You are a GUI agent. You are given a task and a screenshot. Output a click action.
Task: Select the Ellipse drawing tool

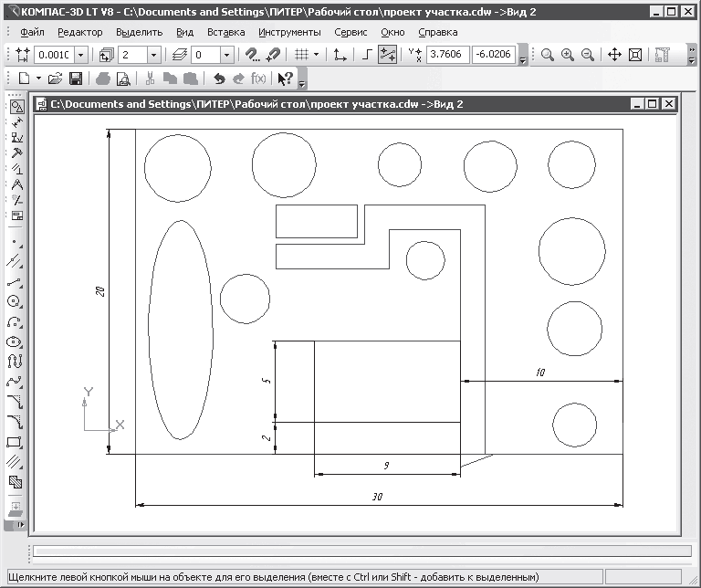pyautogui.click(x=15, y=341)
